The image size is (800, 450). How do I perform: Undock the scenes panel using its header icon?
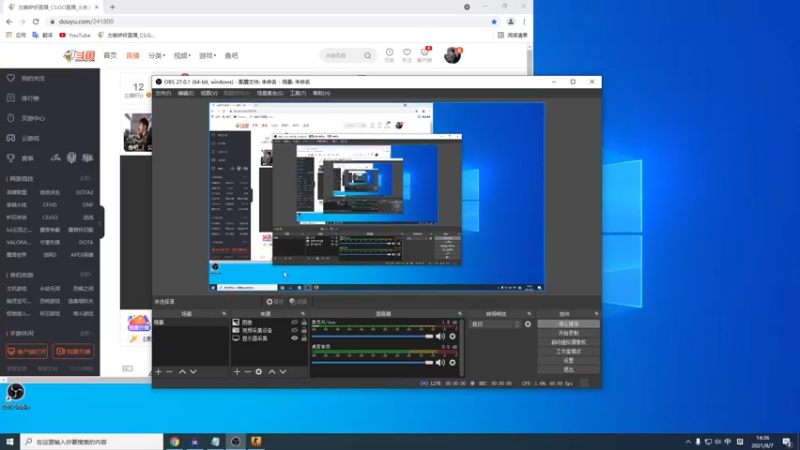tap(224, 314)
